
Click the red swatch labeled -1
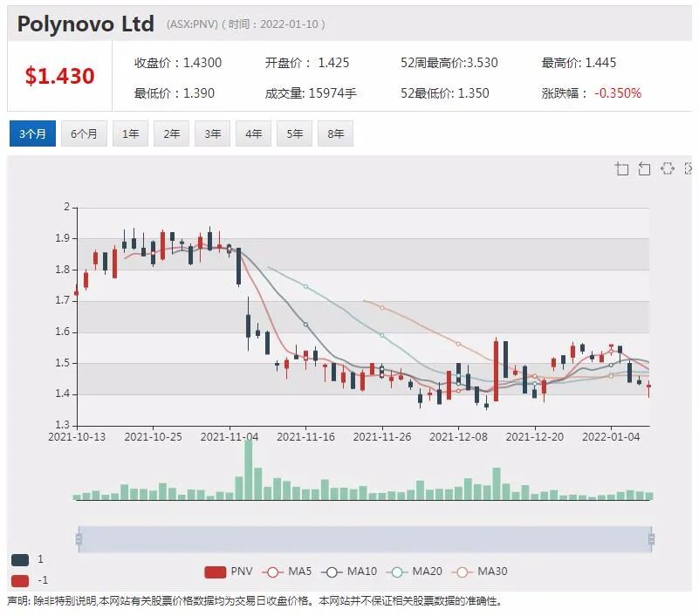20,581
